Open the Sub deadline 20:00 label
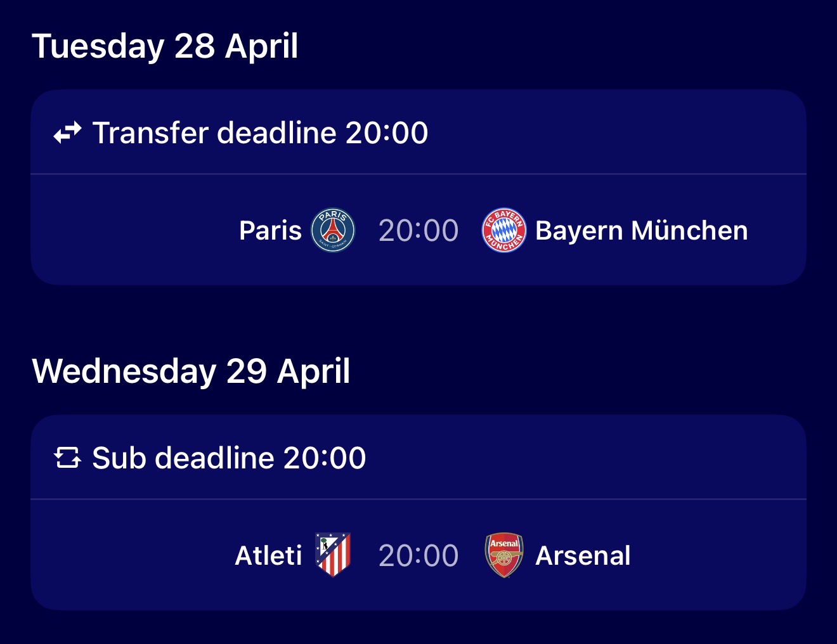The image size is (837, 644). [229, 458]
